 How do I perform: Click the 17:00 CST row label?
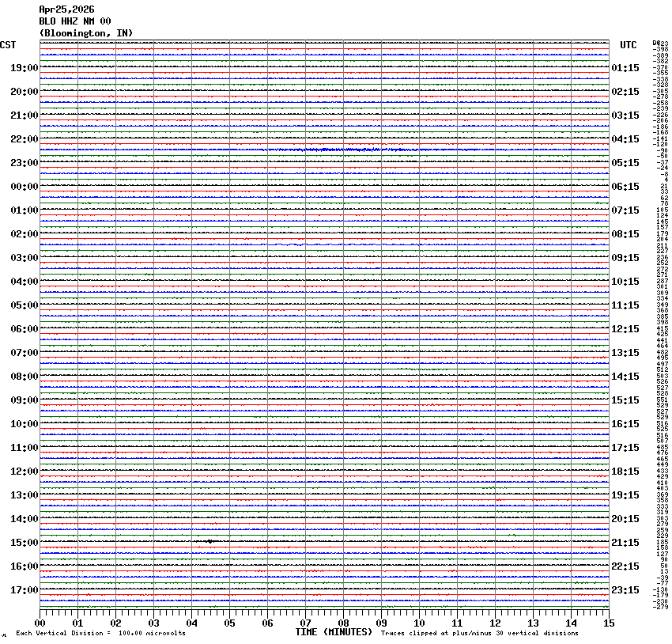coord(24,590)
